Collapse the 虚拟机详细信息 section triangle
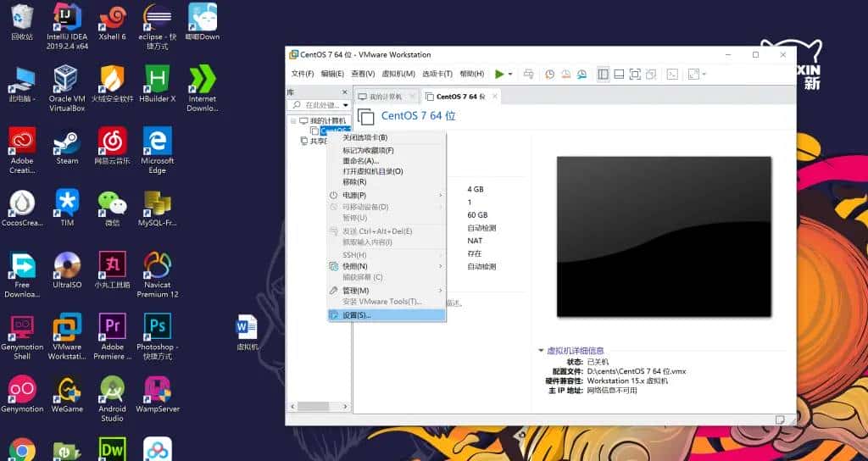Viewport: 868px width, 461px height. coord(541,350)
